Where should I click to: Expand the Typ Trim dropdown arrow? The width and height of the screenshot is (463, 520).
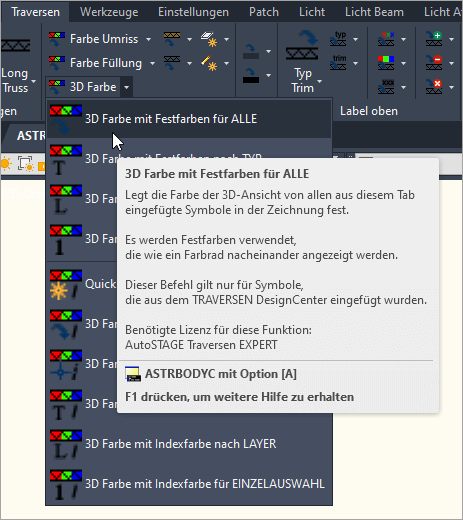click(320, 81)
